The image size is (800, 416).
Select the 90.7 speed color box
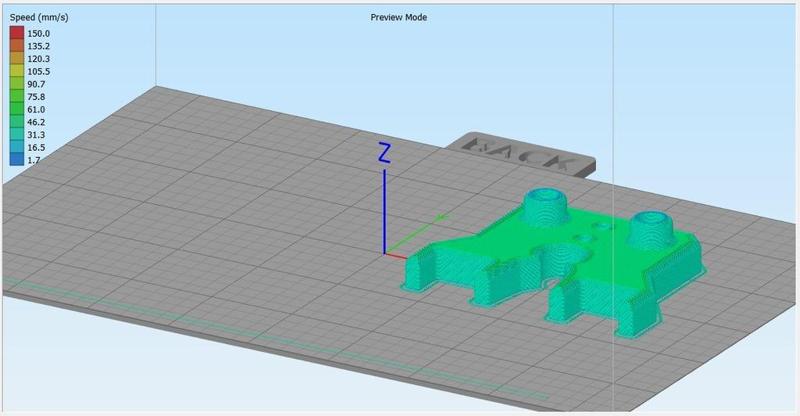(17, 84)
